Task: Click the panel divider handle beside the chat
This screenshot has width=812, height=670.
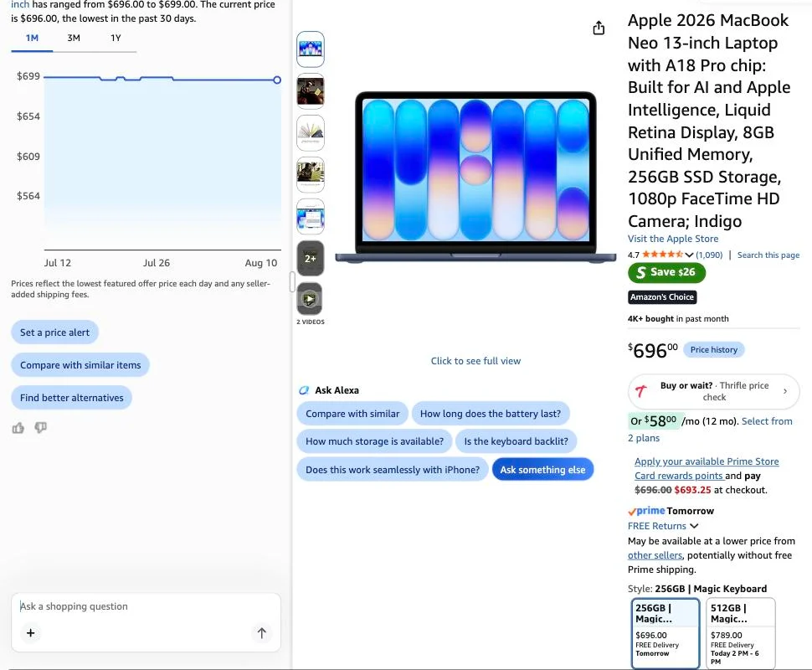Action: [292, 282]
